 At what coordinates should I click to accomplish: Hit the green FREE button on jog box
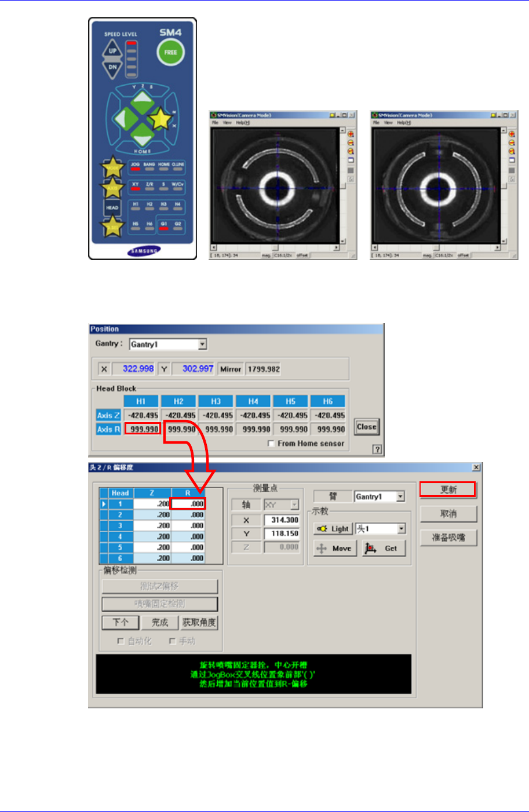pos(170,52)
